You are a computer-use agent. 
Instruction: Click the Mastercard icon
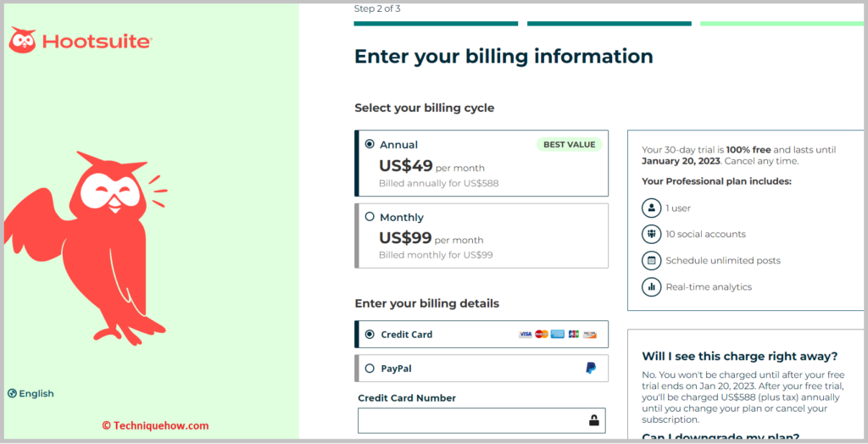tap(542, 335)
